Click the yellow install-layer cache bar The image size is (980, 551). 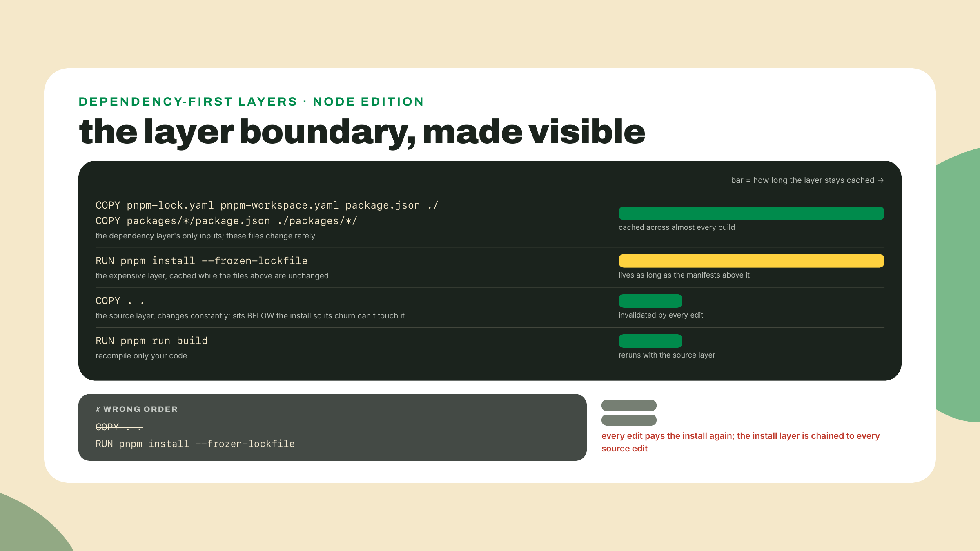pos(751,261)
